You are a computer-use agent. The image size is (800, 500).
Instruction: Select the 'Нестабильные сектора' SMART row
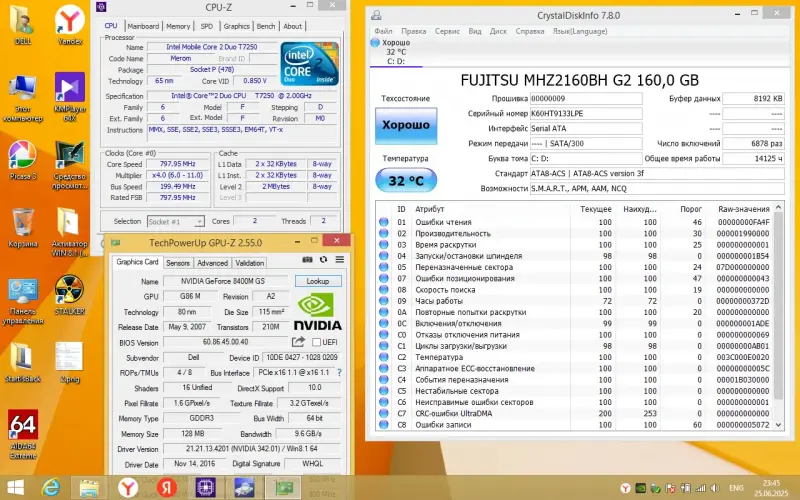[575, 391]
